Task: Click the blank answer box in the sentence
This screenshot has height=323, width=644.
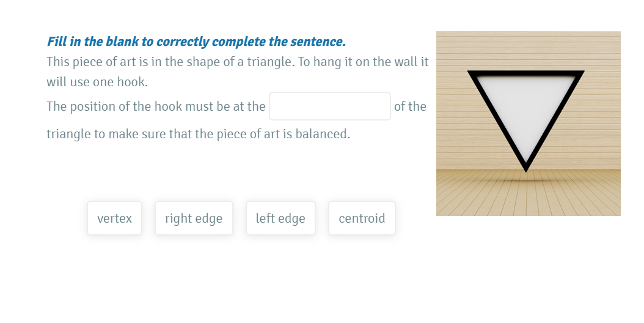Action: 330,106
